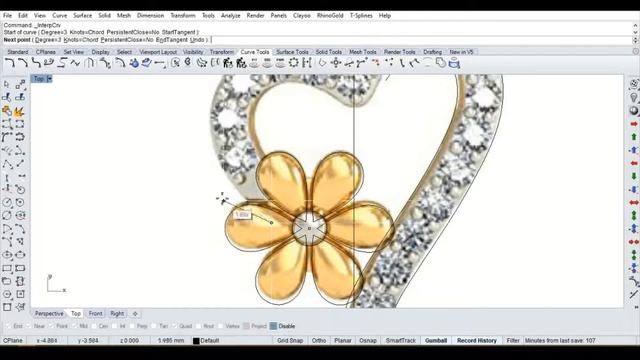640x360 pixels.
Task: Click the gear-shaped icon in the Curve Tools toolbar
Action: [293, 63]
